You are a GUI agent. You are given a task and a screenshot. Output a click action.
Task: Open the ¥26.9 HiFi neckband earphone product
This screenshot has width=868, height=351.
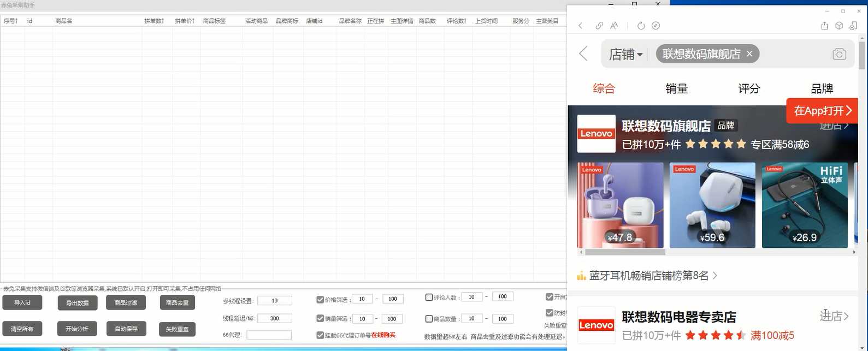805,205
